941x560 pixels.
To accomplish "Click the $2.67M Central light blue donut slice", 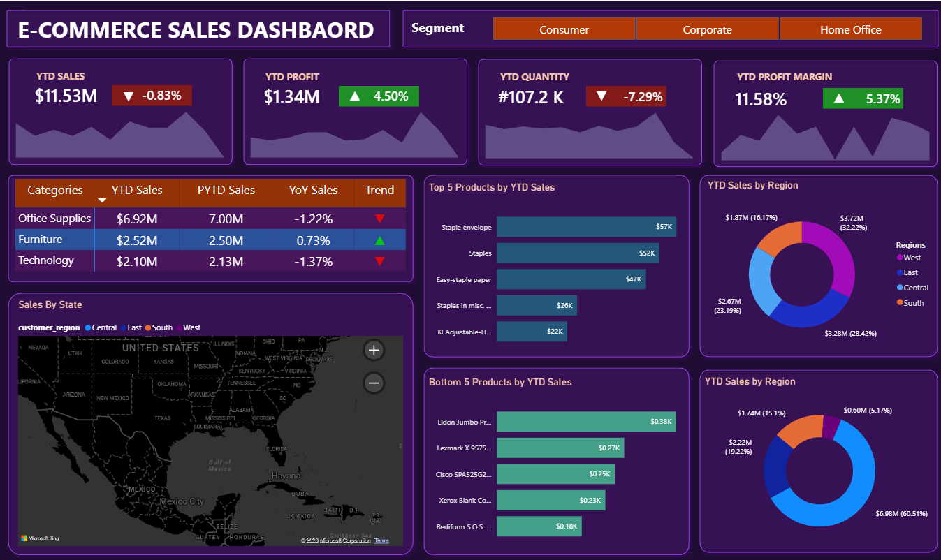I will click(760, 282).
